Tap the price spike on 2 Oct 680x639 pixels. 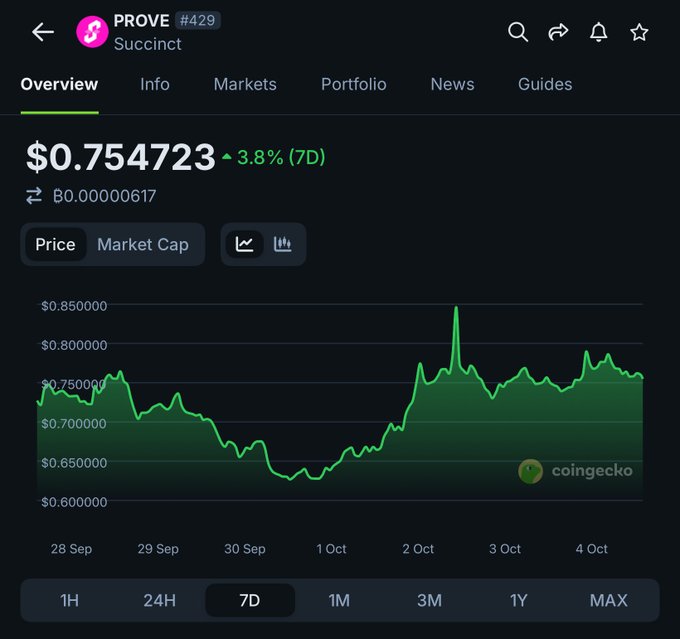(x=456, y=310)
